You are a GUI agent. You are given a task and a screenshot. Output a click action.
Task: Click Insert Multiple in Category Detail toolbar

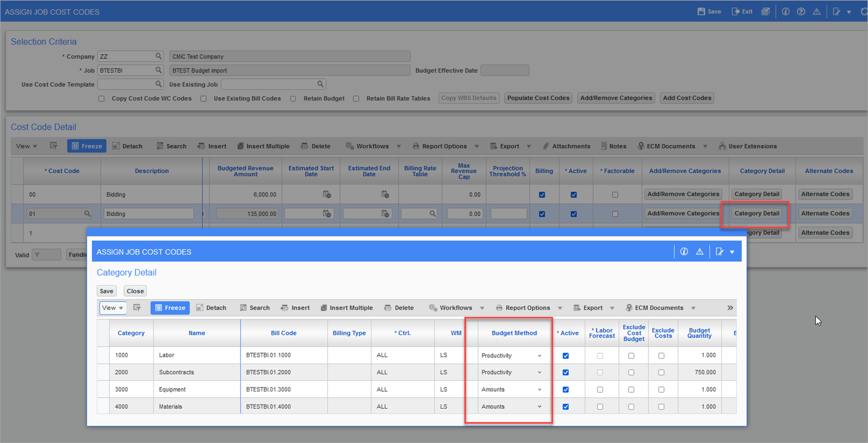[346, 308]
